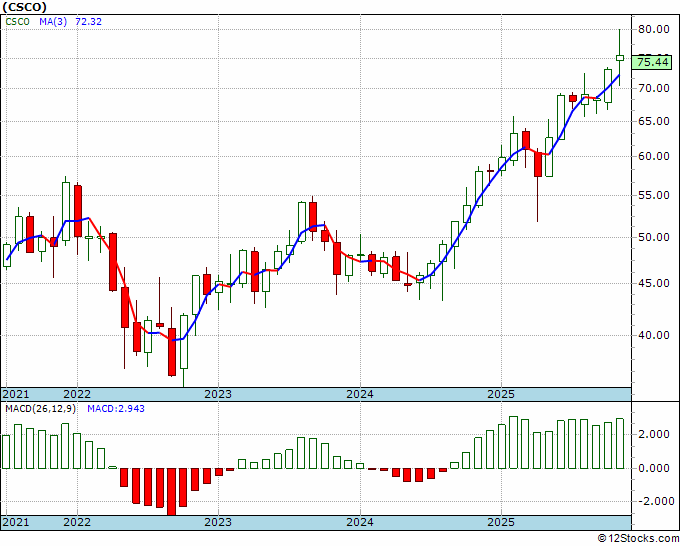Screen dimensions: 680x546
Task: Click the 2.000 MACD axis label
Action: (655, 435)
